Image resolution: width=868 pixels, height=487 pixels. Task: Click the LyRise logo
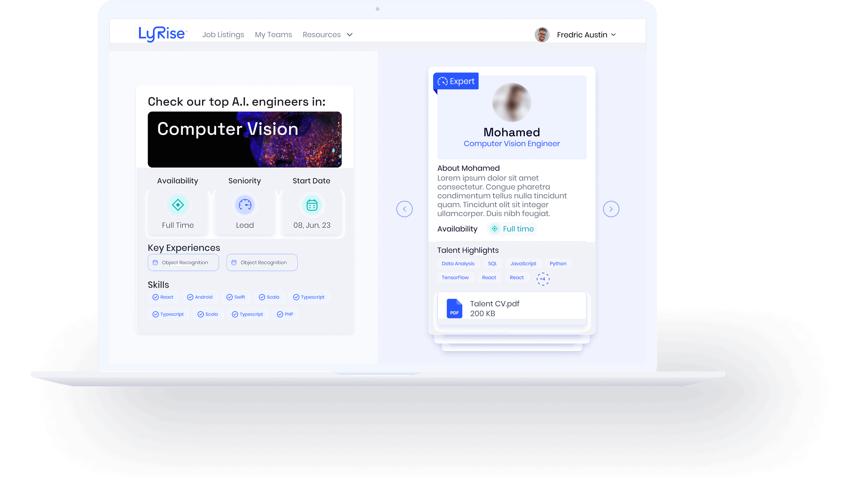point(162,34)
